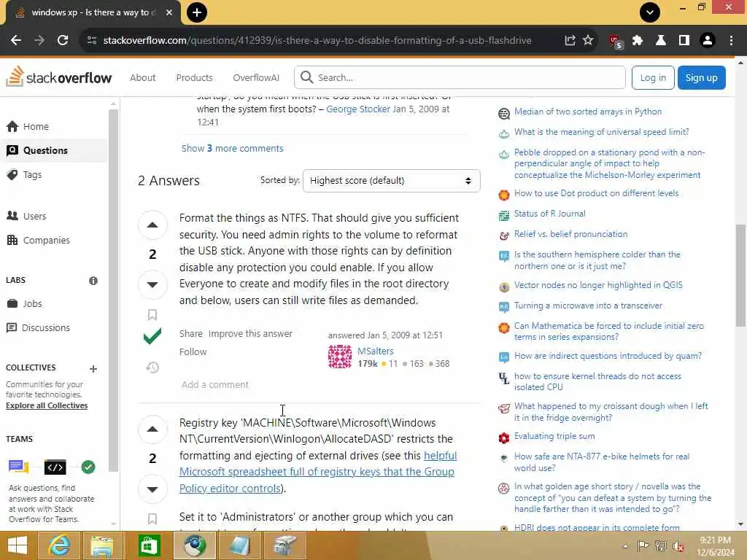Follow the first answer
The image size is (747, 560).
tap(193, 351)
